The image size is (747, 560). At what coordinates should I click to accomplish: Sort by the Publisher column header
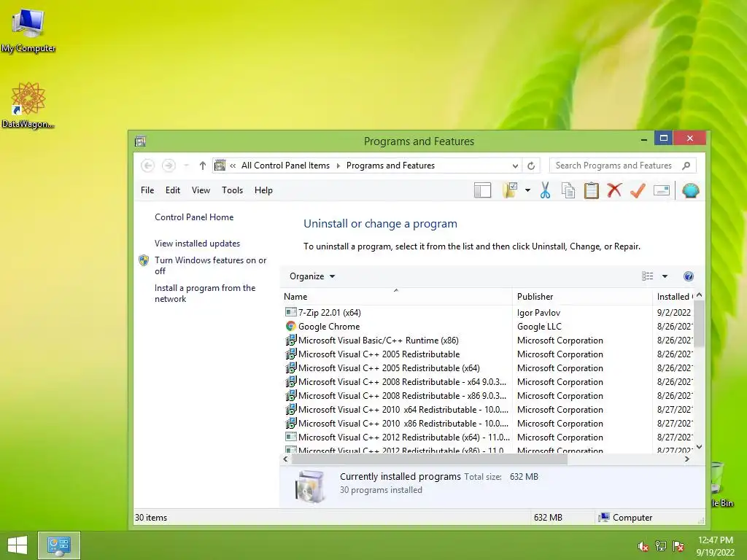[x=582, y=297]
